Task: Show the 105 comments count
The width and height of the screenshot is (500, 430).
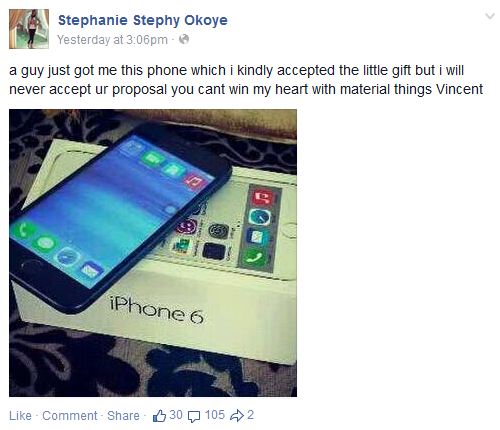Action: (x=215, y=415)
